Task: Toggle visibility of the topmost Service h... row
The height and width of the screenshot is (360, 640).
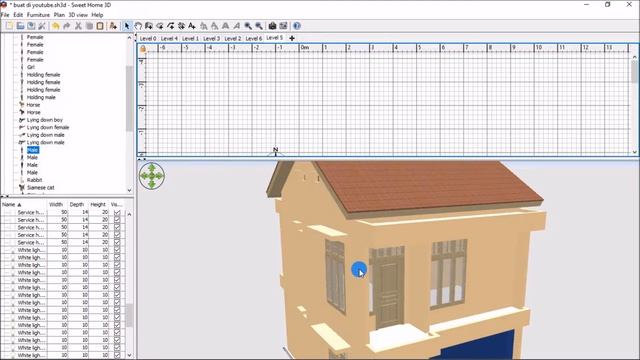Action: pos(117,212)
